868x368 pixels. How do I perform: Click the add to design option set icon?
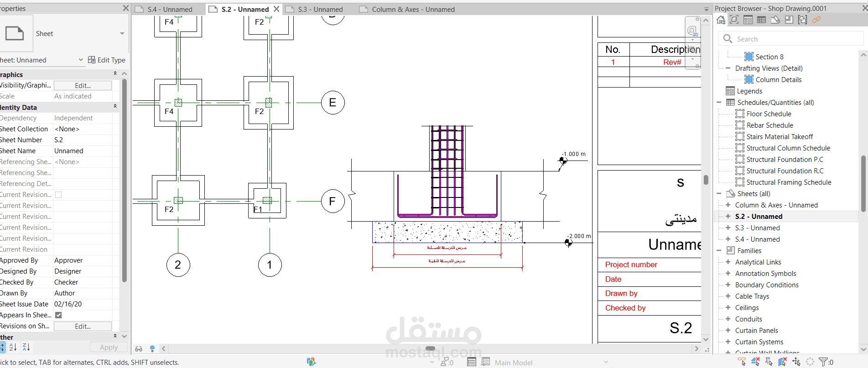(485, 362)
